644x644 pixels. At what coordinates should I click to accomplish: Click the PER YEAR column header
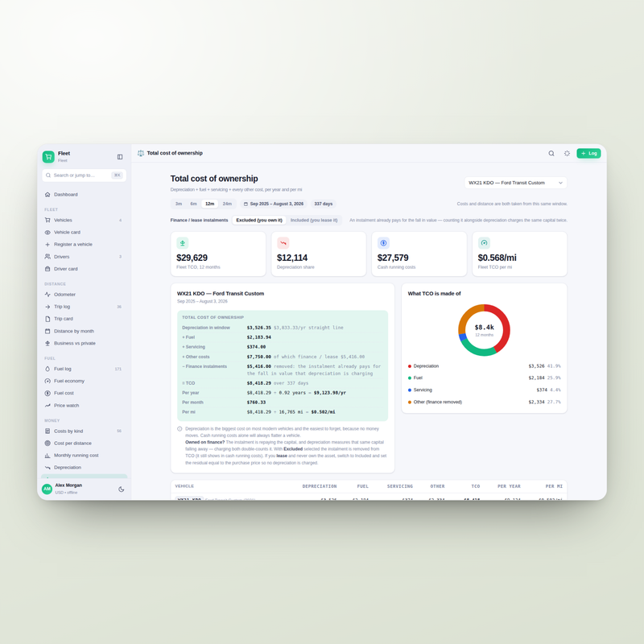coord(509,486)
